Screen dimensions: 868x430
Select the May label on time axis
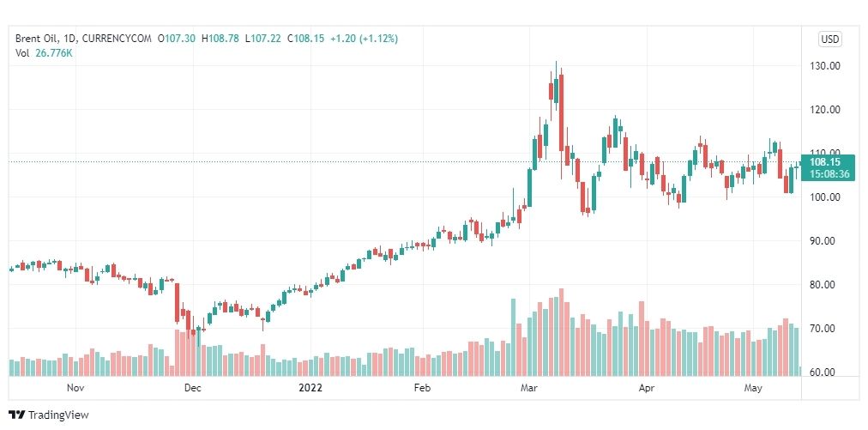click(x=753, y=388)
